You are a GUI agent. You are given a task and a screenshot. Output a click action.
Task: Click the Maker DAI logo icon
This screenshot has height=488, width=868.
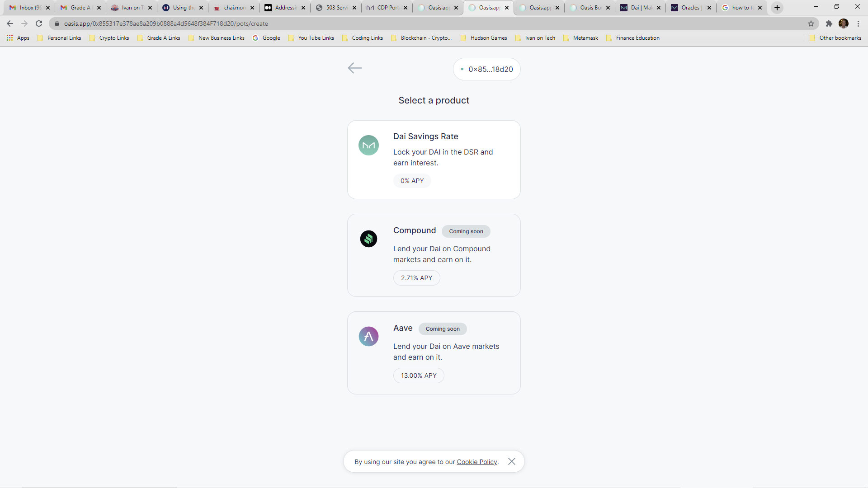[368, 145]
